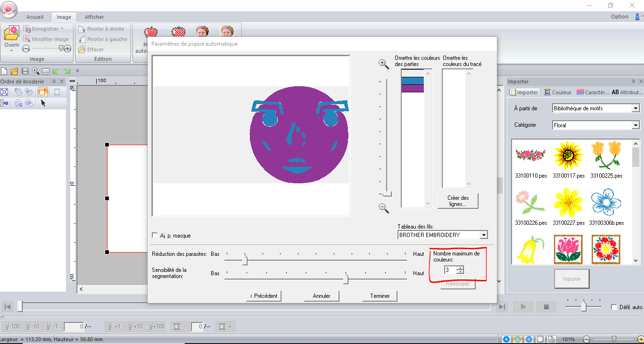Screen dimensions: 644x344
Task: Toggle the Défil. auto. checkbox
Action: (614, 307)
